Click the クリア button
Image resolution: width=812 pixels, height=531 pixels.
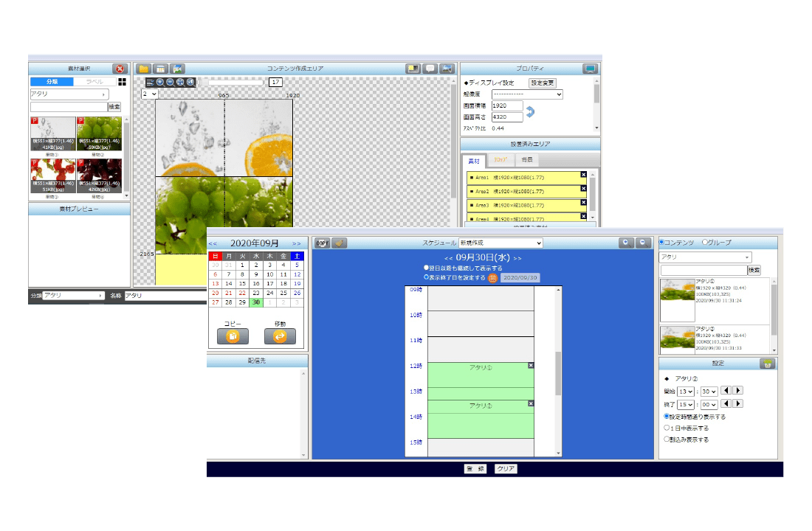coord(506,469)
